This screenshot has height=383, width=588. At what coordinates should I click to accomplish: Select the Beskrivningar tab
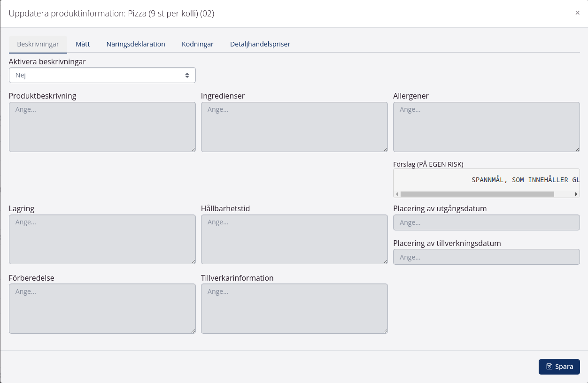click(38, 44)
